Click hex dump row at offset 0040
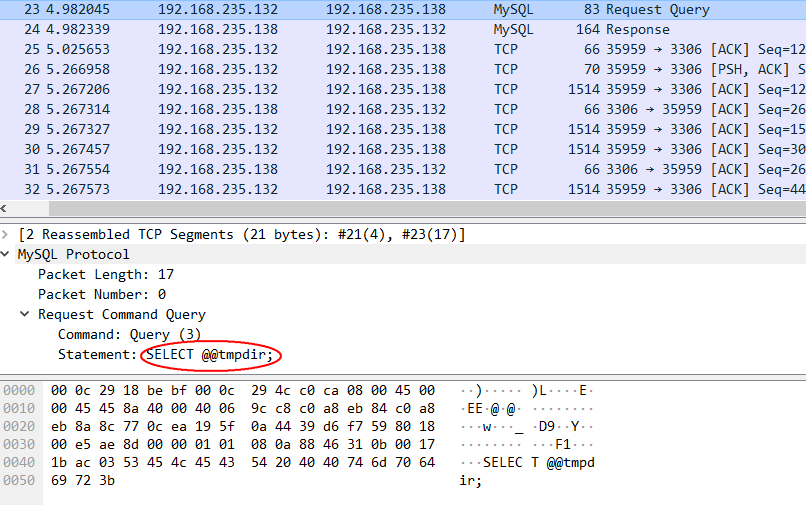The image size is (806, 505). [x=242, y=463]
